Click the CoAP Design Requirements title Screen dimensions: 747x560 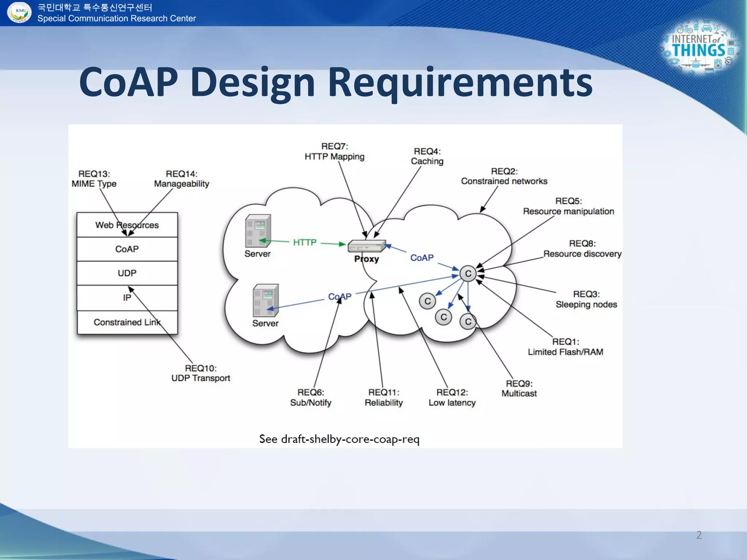pos(336,82)
